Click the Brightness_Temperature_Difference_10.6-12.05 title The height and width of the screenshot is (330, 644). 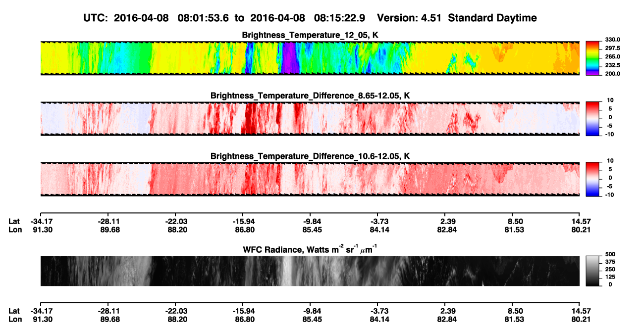pos(310,156)
